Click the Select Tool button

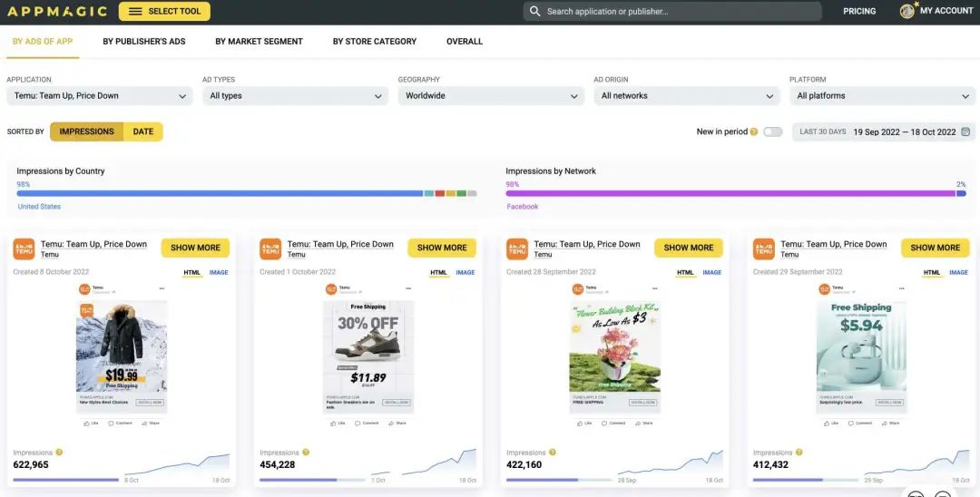pos(164,11)
